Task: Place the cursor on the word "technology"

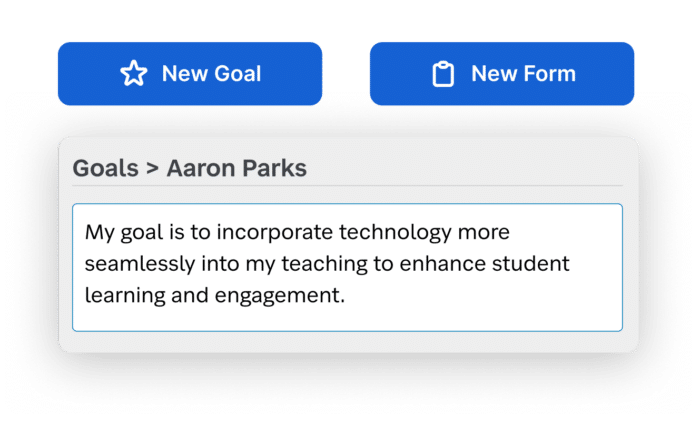Action: coord(395,232)
